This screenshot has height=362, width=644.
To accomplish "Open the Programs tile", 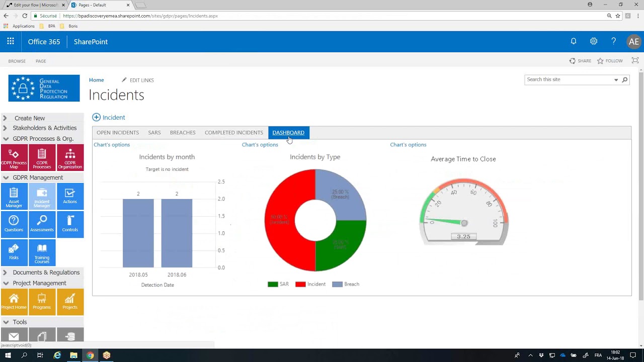I will pos(42,302).
